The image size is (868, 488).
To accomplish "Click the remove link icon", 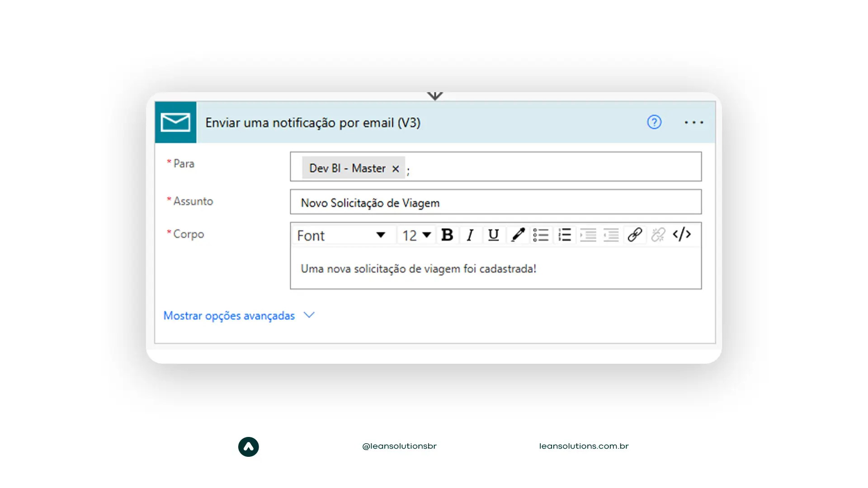I will (x=658, y=235).
